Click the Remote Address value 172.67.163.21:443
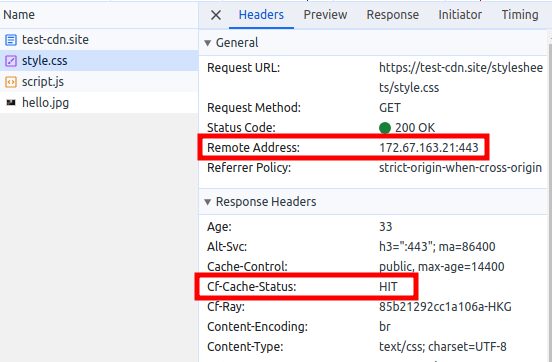The height and width of the screenshot is (362, 552). [429, 148]
